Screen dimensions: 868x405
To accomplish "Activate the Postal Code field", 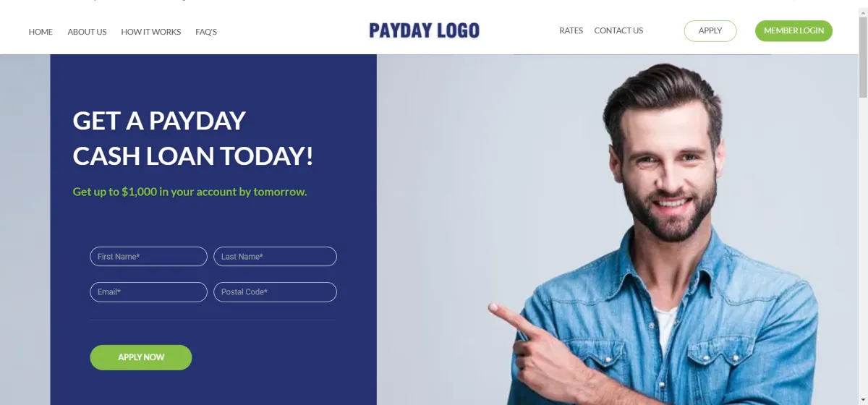I will coord(275,292).
